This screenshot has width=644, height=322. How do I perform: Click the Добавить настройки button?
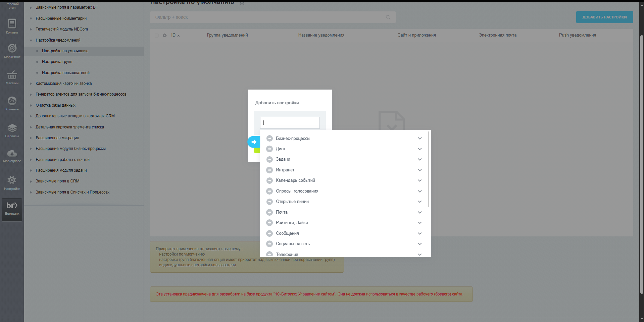[604, 17]
